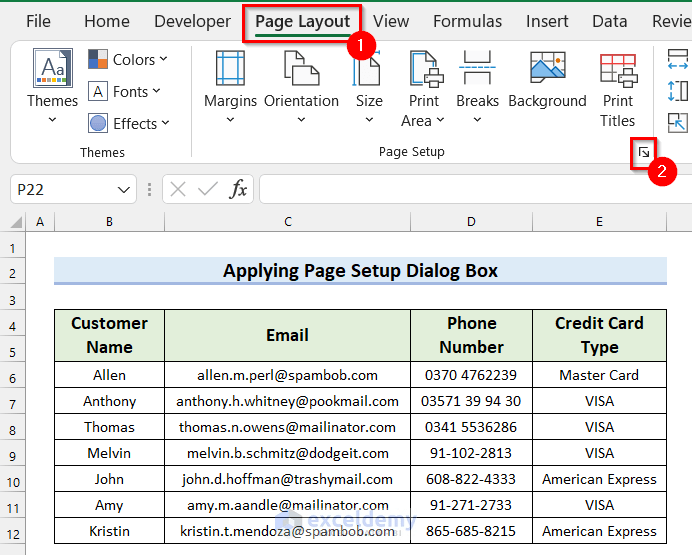Click the Cancel X in formula bar
This screenshot has height=555, width=692.
178,190
